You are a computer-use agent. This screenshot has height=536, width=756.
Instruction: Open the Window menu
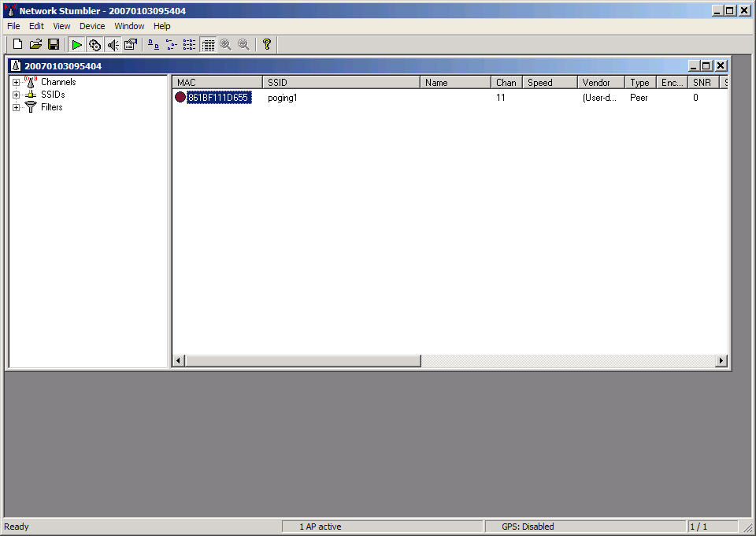pyautogui.click(x=129, y=26)
